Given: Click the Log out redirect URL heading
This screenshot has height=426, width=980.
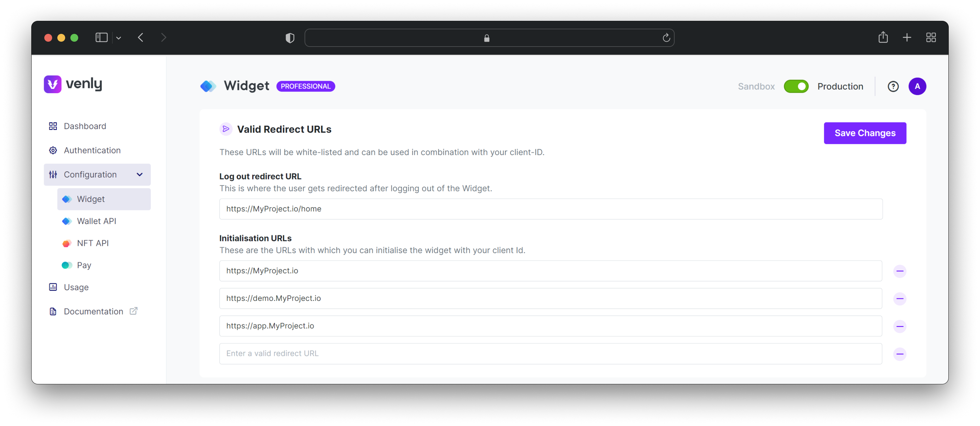Looking at the screenshot, I should pyautogui.click(x=260, y=176).
